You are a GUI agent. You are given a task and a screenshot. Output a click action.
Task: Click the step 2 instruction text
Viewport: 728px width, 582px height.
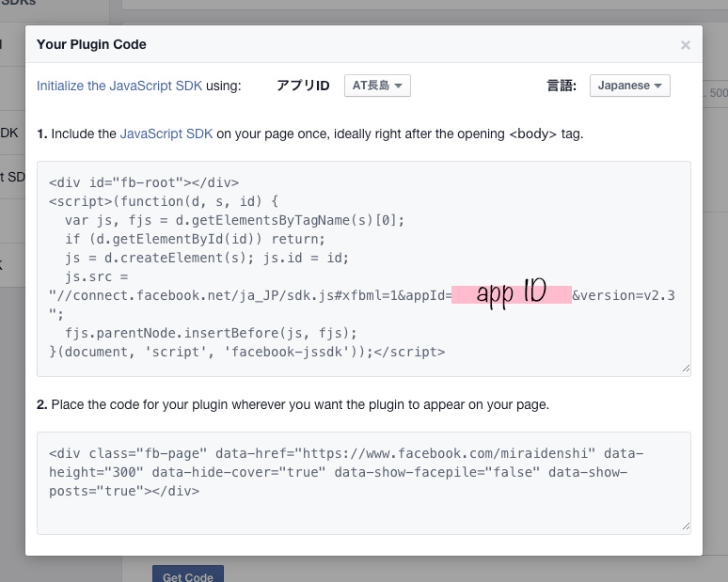(293, 404)
